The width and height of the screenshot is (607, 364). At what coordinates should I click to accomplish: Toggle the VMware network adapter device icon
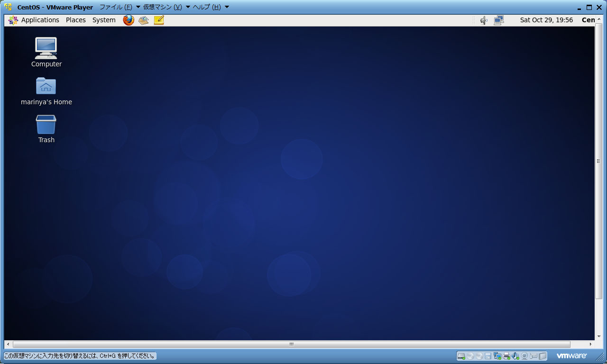coord(497,356)
